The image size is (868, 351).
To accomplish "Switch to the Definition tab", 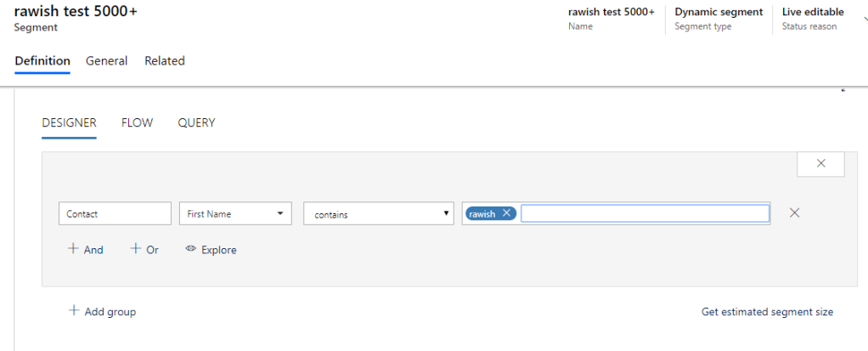I will 42,61.
